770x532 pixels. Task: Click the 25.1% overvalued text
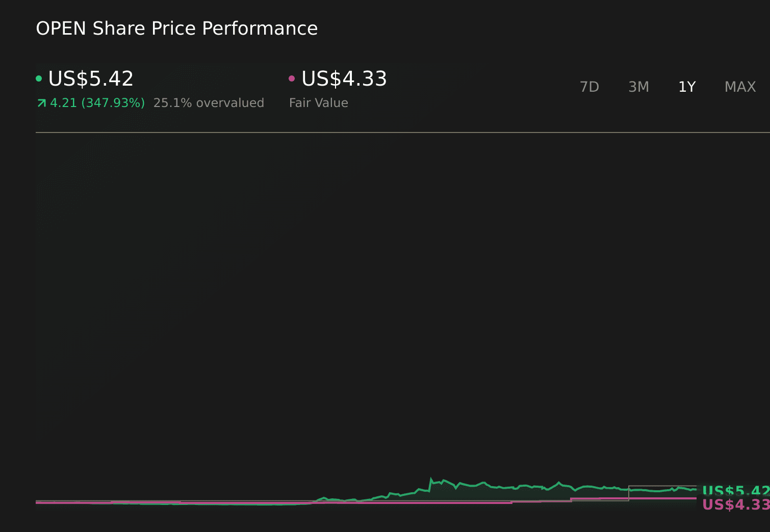tap(209, 103)
